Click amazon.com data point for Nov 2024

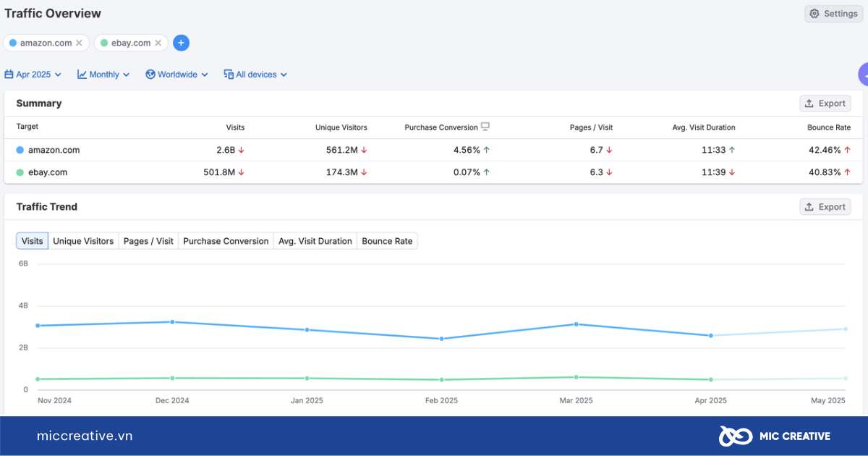point(38,326)
